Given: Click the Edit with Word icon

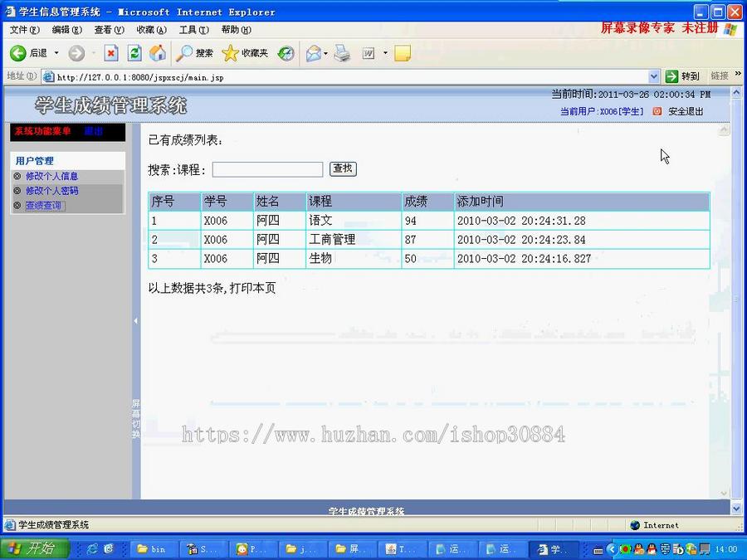Looking at the screenshot, I should pyautogui.click(x=368, y=53).
